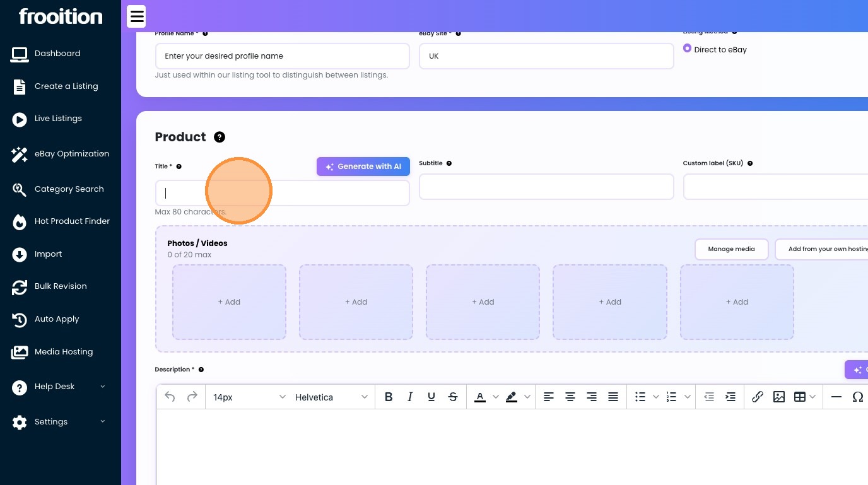868x485 pixels.
Task: Insert a special character
Action: pos(858,397)
